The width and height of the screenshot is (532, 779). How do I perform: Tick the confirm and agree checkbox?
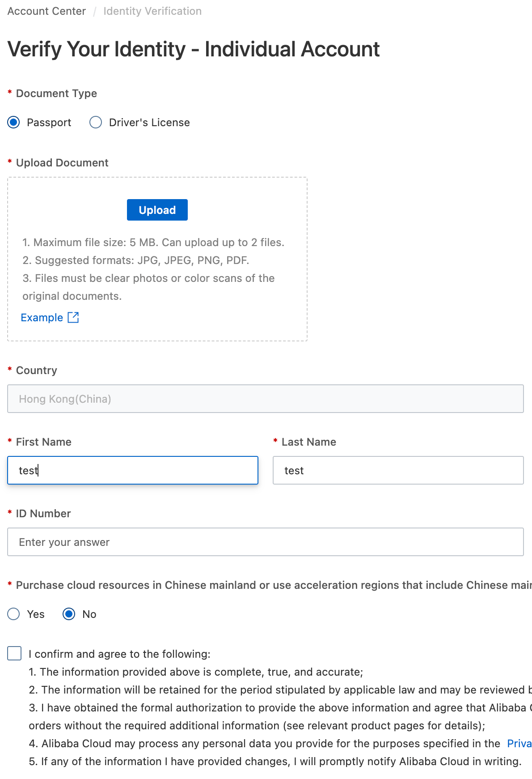[x=14, y=653]
